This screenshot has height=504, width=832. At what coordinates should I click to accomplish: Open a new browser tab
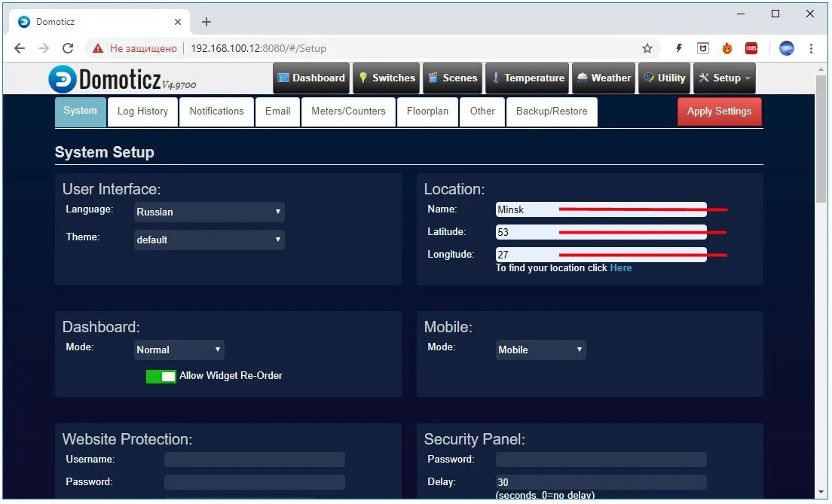(x=206, y=22)
